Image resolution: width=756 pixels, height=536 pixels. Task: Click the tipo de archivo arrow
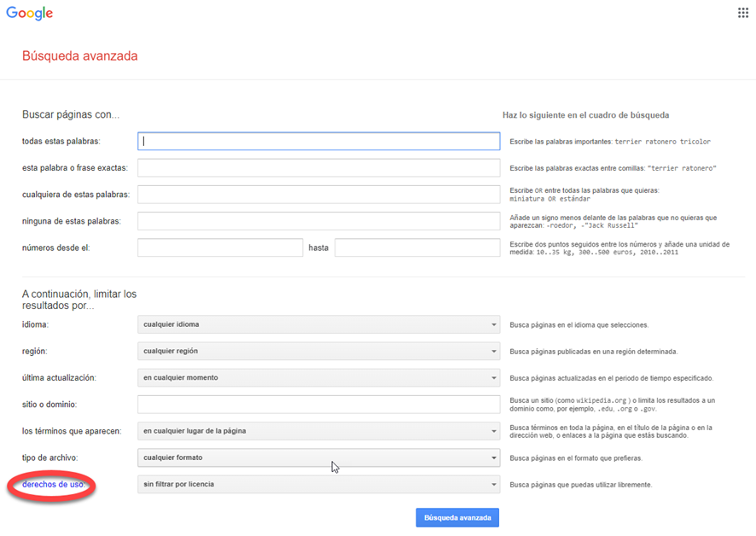pos(494,457)
